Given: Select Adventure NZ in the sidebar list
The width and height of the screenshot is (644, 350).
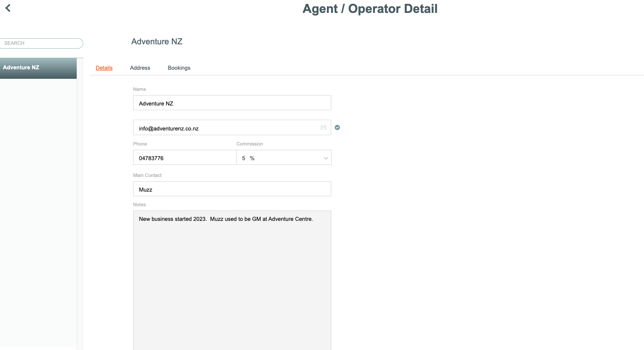Looking at the screenshot, I should click(38, 68).
